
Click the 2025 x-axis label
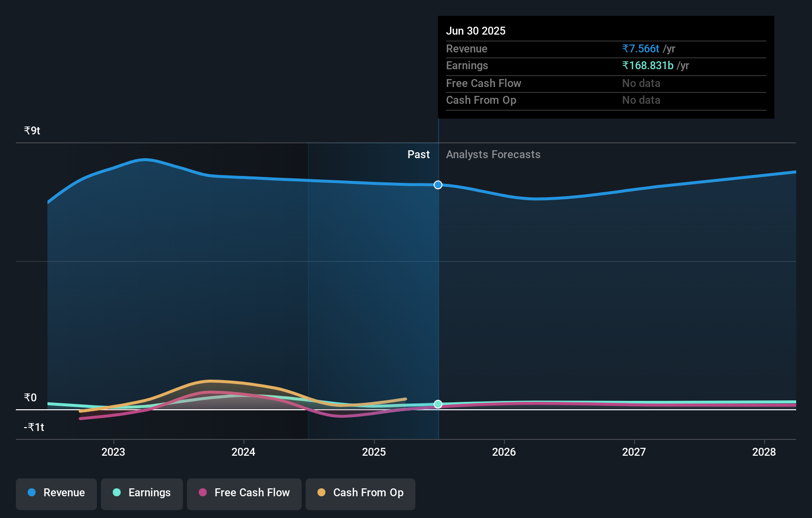pos(374,452)
